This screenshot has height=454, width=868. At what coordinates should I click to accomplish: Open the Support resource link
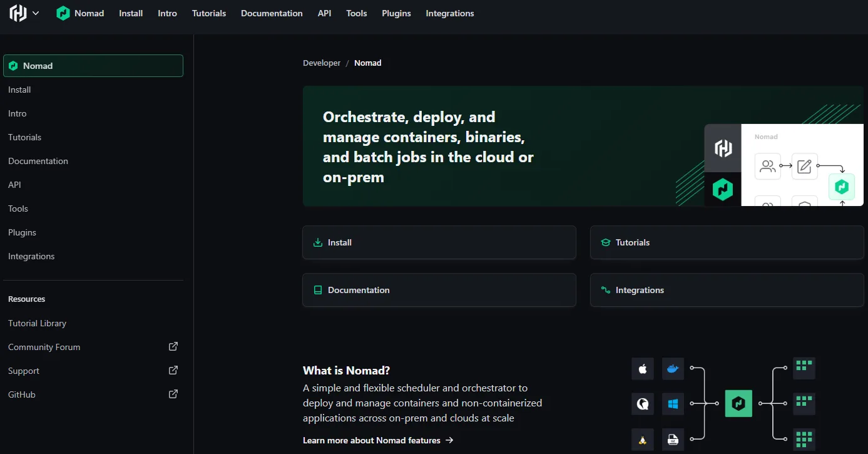click(x=24, y=371)
